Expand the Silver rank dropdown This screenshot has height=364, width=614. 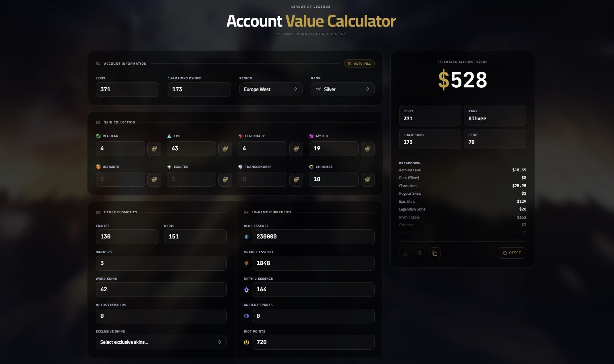pyautogui.click(x=343, y=89)
